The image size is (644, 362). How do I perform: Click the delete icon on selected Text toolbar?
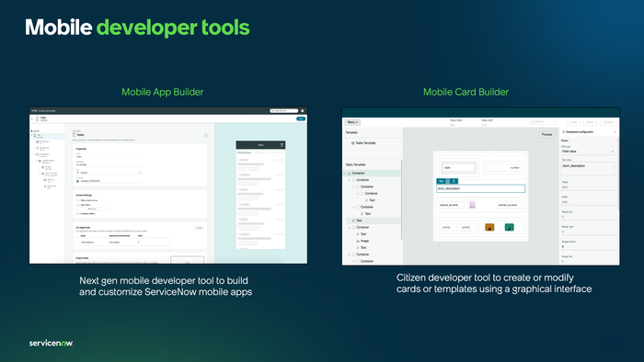pyautogui.click(x=454, y=181)
